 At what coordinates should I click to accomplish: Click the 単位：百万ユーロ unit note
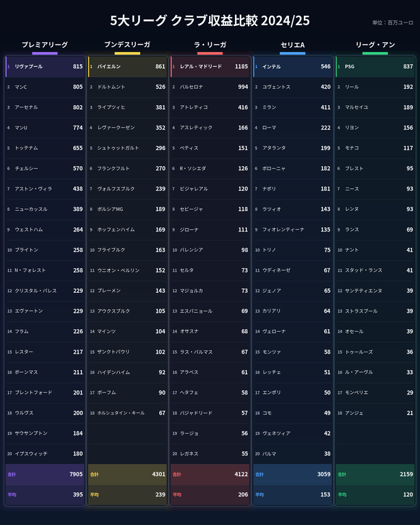coord(393,23)
